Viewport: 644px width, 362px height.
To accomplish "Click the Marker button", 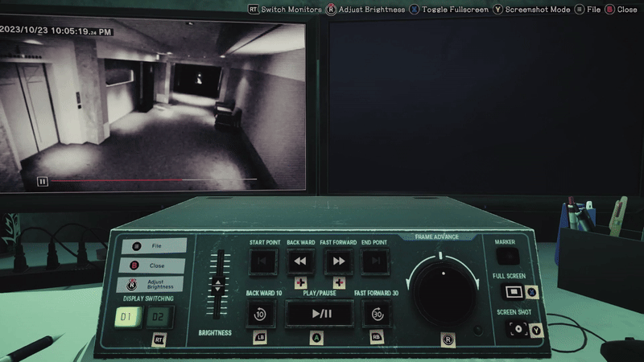I will (508, 257).
